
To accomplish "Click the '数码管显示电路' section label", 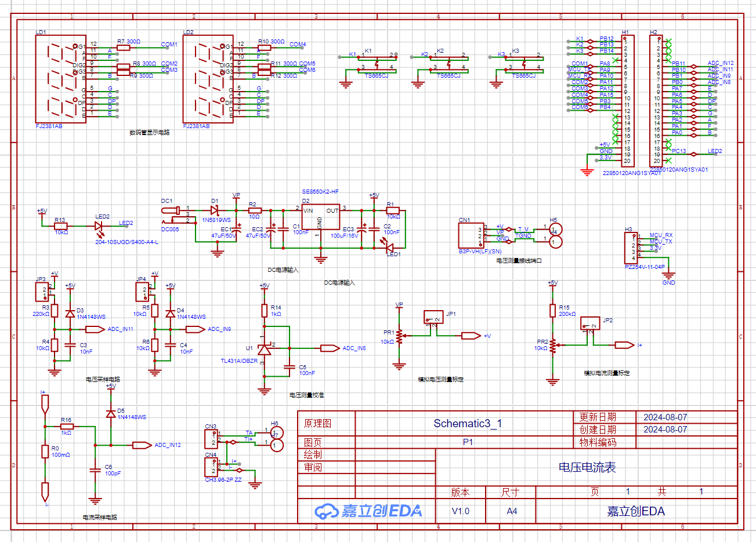I will [150, 133].
